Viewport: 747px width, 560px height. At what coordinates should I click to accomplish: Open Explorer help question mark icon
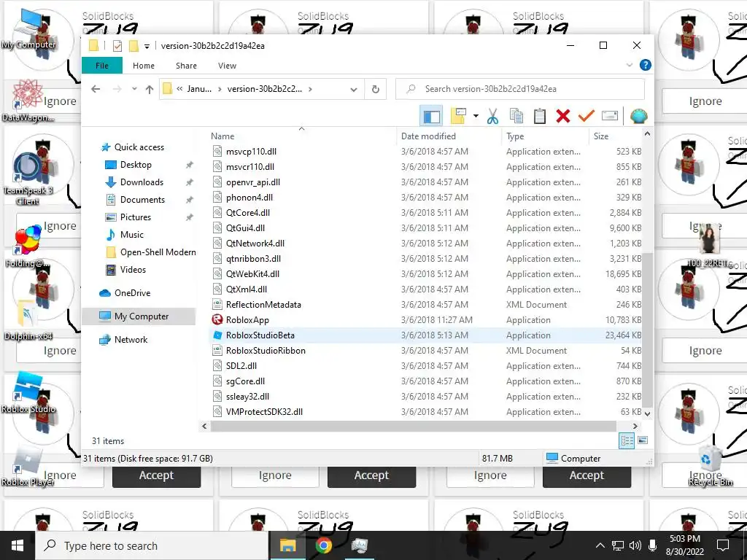coord(645,65)
